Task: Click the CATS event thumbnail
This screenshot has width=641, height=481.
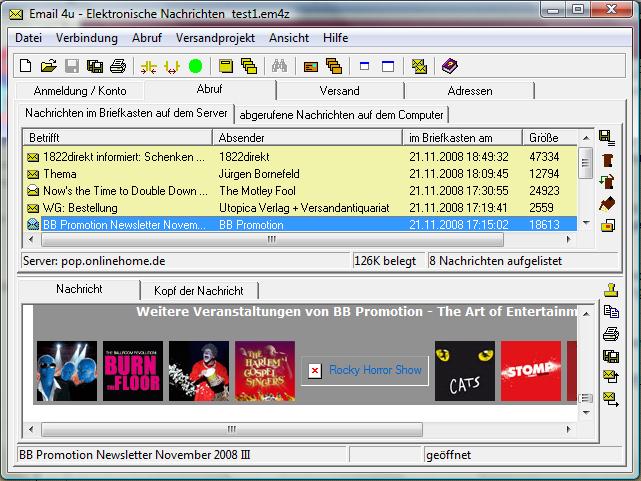Action: tap(464, 371)
